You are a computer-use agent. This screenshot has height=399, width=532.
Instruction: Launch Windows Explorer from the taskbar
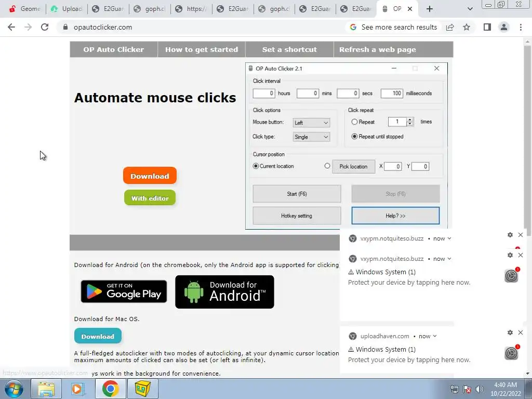[x=46, y=389]
